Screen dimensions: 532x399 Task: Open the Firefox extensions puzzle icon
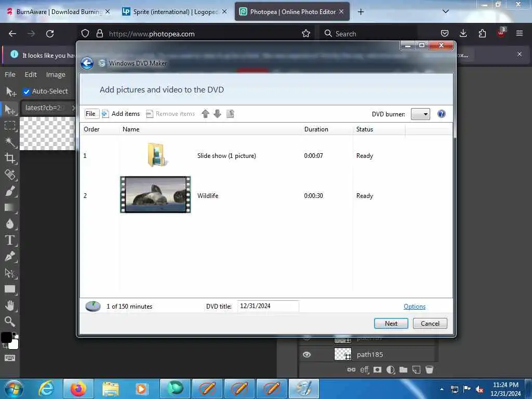[x=482, y=33]
